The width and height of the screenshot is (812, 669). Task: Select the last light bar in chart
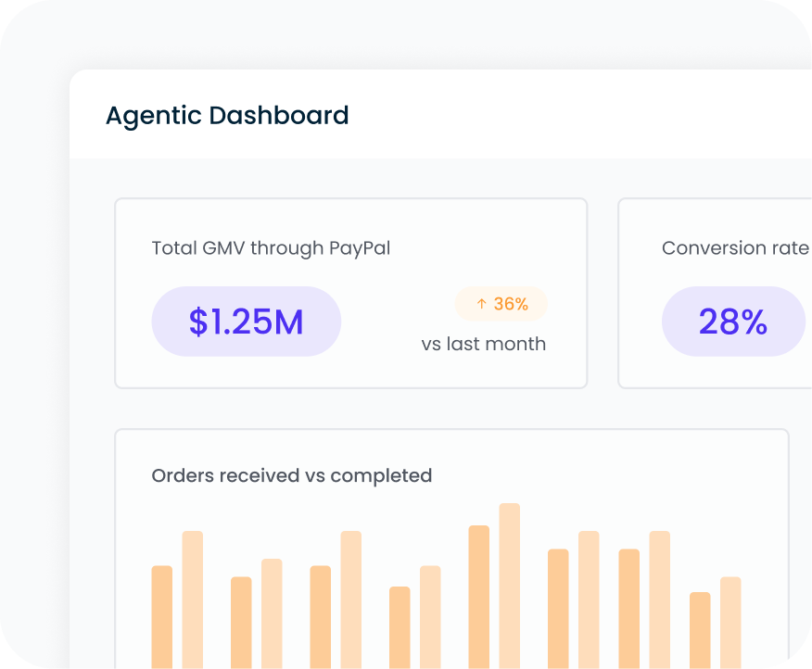[x=729, y=621]
